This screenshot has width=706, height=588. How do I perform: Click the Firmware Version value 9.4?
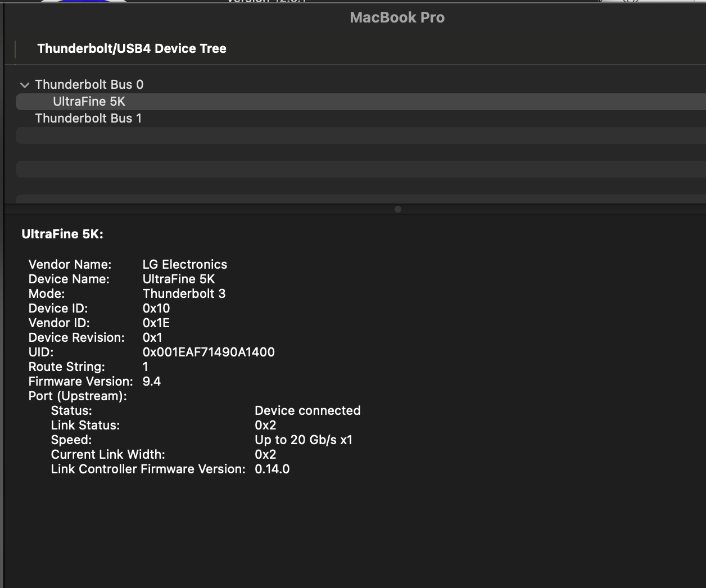(152, 381)
